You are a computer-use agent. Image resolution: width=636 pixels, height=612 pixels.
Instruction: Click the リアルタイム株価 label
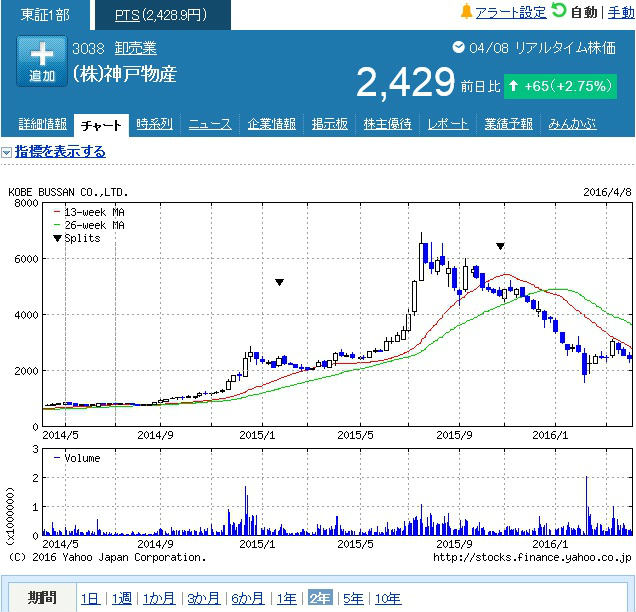[565, 48]
